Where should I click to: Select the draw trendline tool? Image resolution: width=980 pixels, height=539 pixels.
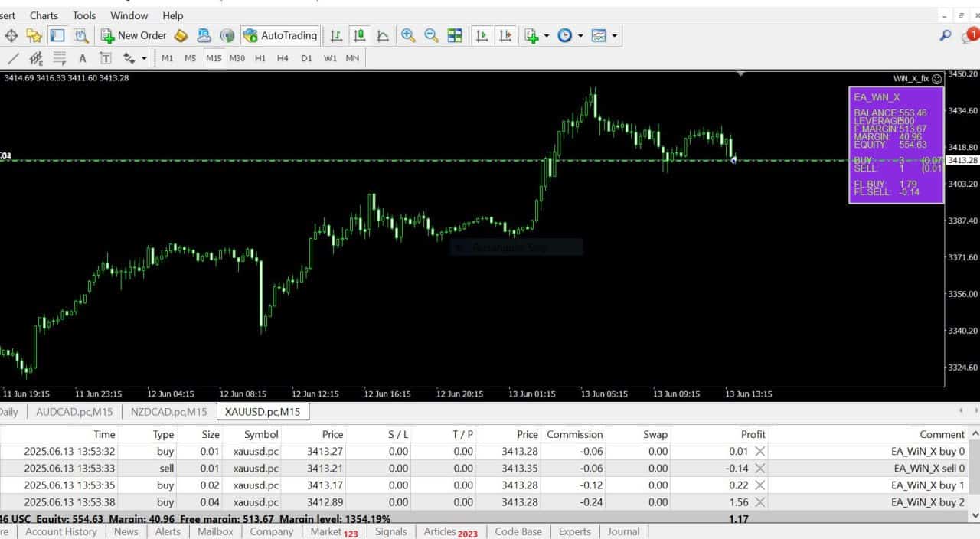(13, 58)
